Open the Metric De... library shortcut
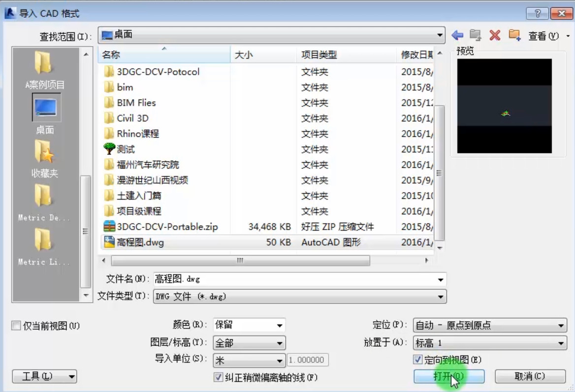Image resolution: width=575 pixels, height=392 pixels. click(44, 203)
